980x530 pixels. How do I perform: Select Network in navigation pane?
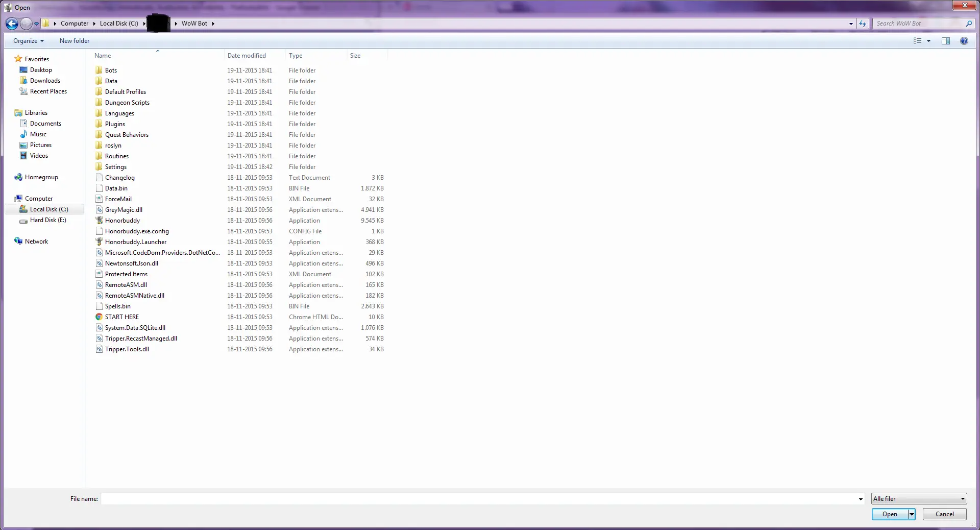point(36,242)
